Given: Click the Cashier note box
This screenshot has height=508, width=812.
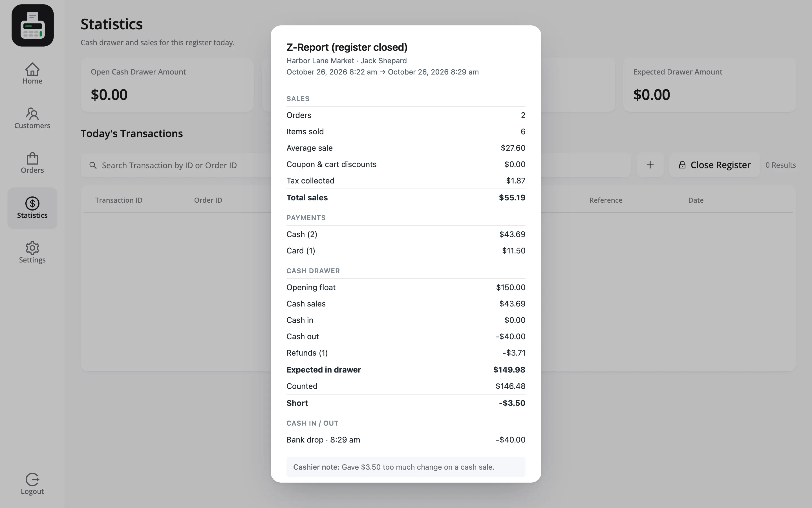Looking at the screenshot, I should click(406, 467).
